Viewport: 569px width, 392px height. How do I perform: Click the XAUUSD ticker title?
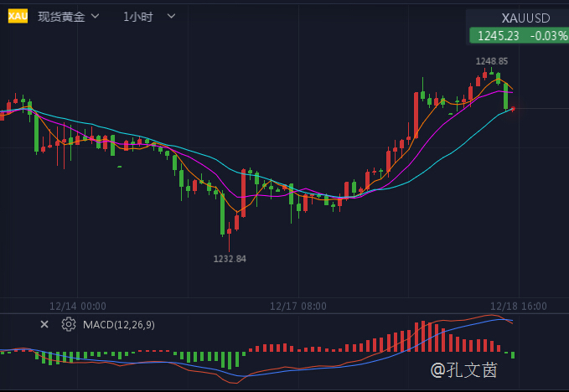point(525,18)
